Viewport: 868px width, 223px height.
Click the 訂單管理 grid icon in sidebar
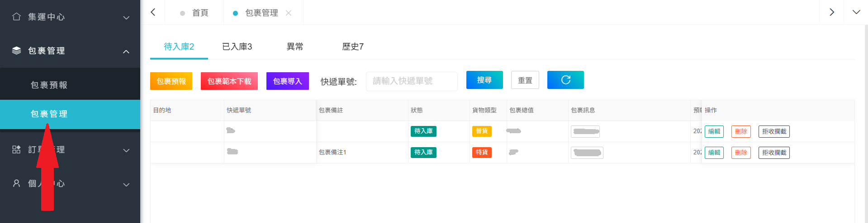pos(17,149)
